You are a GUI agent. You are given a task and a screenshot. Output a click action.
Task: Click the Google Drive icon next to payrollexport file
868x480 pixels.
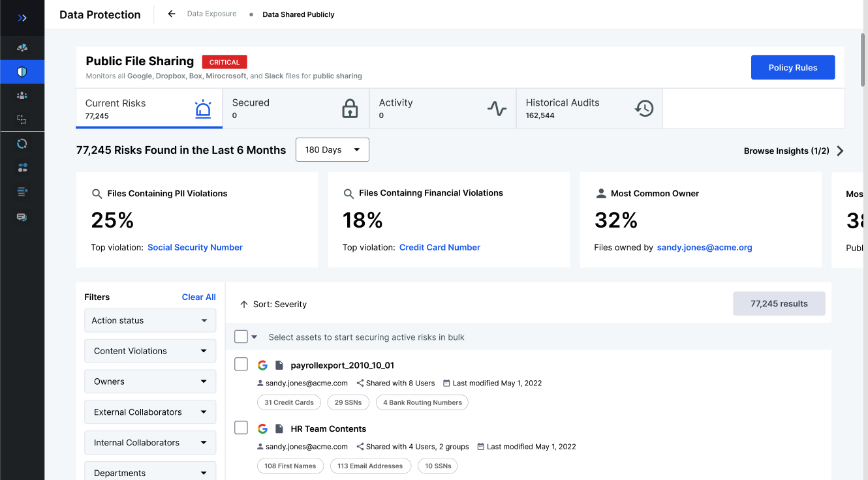pos(262,365)
